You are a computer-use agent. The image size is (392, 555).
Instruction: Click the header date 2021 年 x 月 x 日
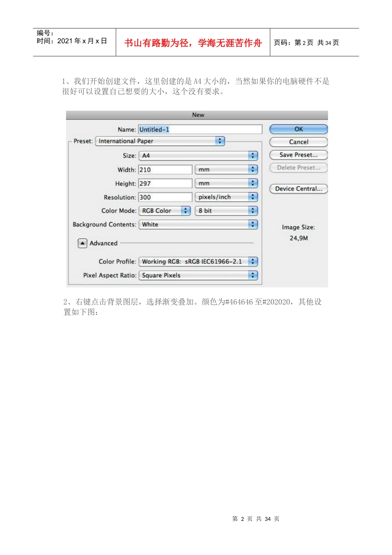click(82, 41)
